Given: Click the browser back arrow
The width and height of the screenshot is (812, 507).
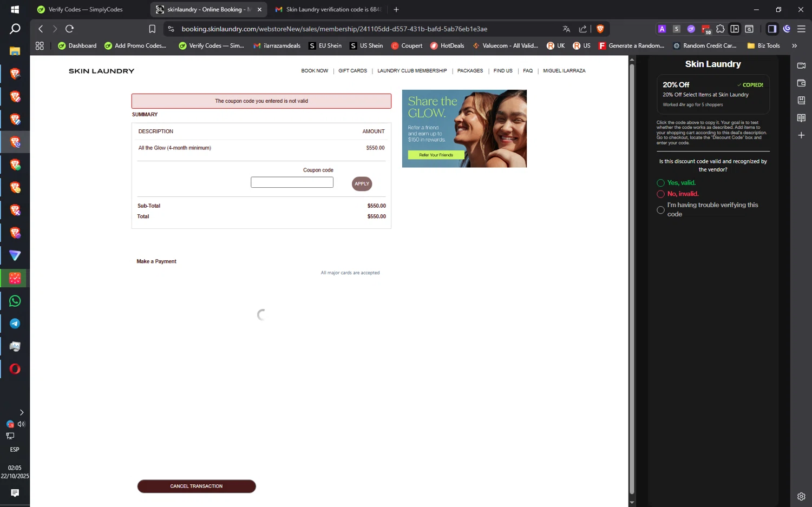Looking at the screenshot, I should click(x=41, y=29).
